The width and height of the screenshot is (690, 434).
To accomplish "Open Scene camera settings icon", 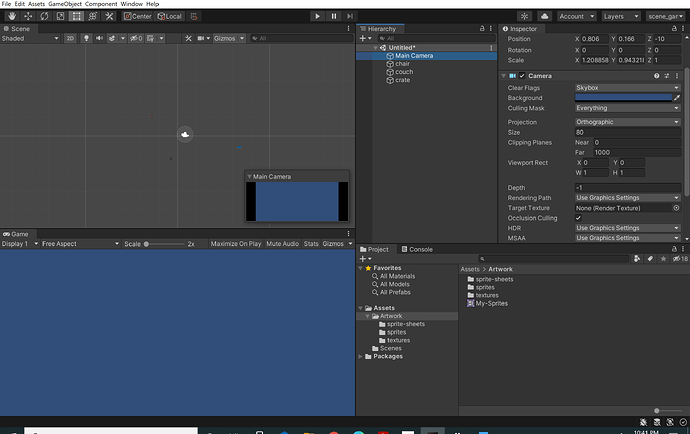I will point(201,38).
